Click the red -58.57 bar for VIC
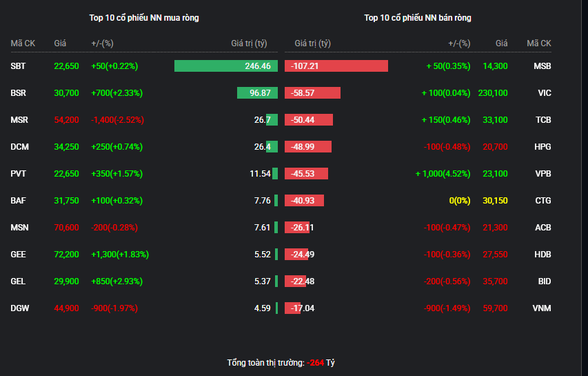588x376 pixels. tap(312, 92)
